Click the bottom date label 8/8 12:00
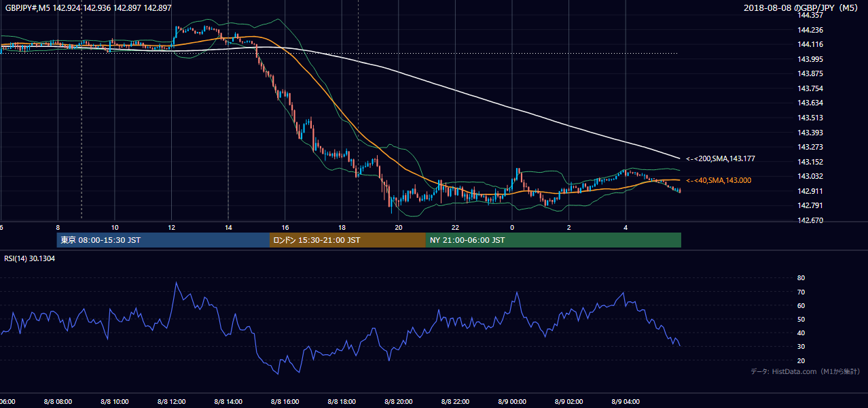868x408 pixels. click(x=171, y=401)
